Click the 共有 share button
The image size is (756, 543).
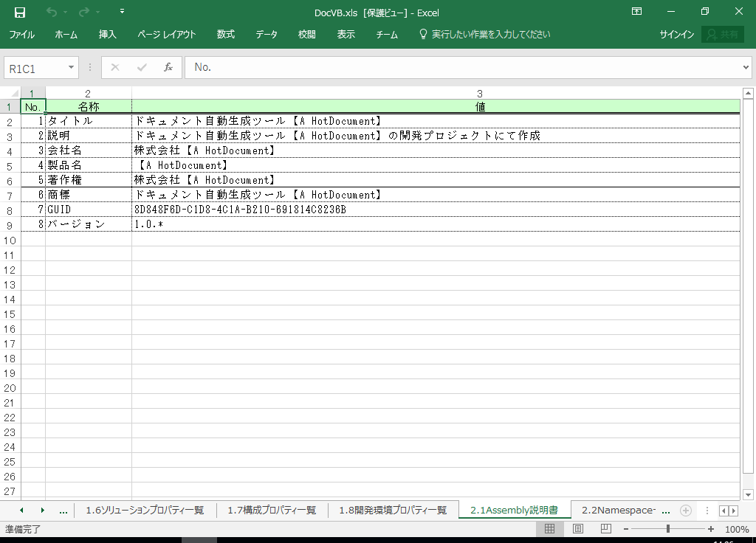pos(723,34)
